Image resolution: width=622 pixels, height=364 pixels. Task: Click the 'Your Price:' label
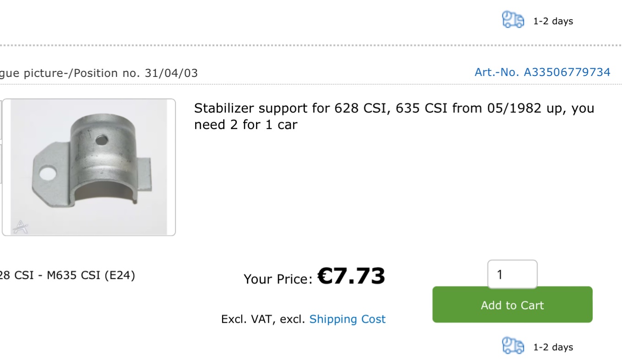278,279
